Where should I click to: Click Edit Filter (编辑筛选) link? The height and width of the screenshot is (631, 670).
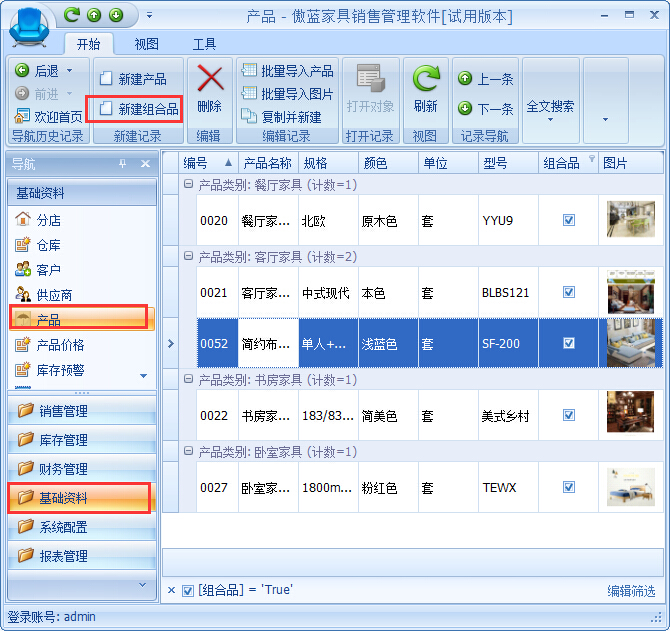(630, 591)
